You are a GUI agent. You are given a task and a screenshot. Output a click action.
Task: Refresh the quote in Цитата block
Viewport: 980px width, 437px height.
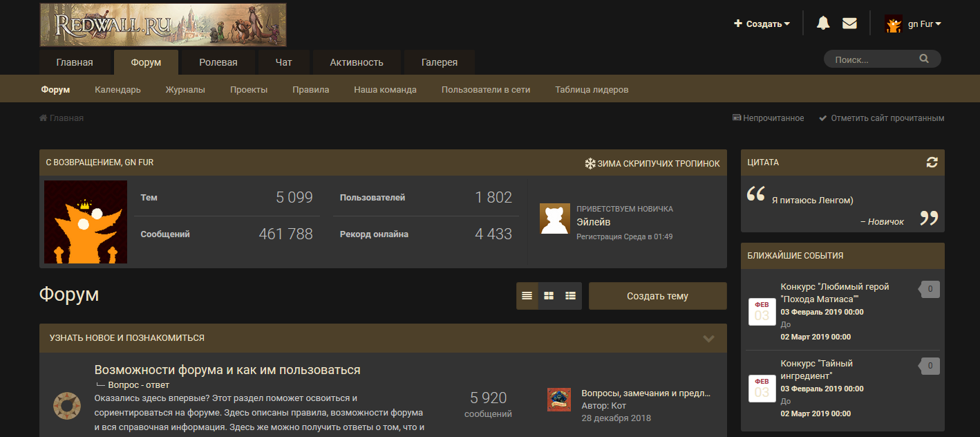[932, 162]
